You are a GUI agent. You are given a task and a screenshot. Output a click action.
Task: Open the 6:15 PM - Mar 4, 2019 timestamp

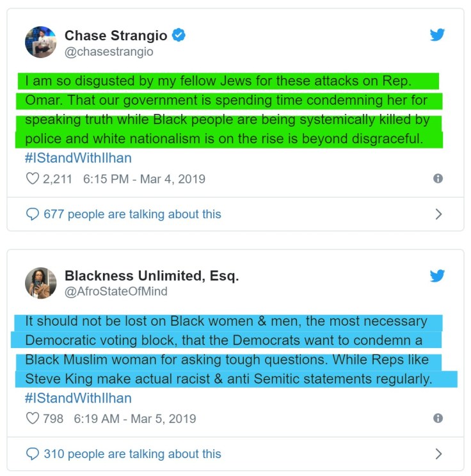tap(144, 179)
